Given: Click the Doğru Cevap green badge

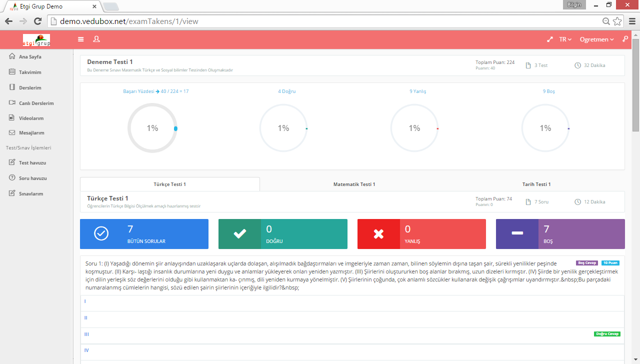Looking at the screenshot, I should pyautogui.click(x=607, y=334).
